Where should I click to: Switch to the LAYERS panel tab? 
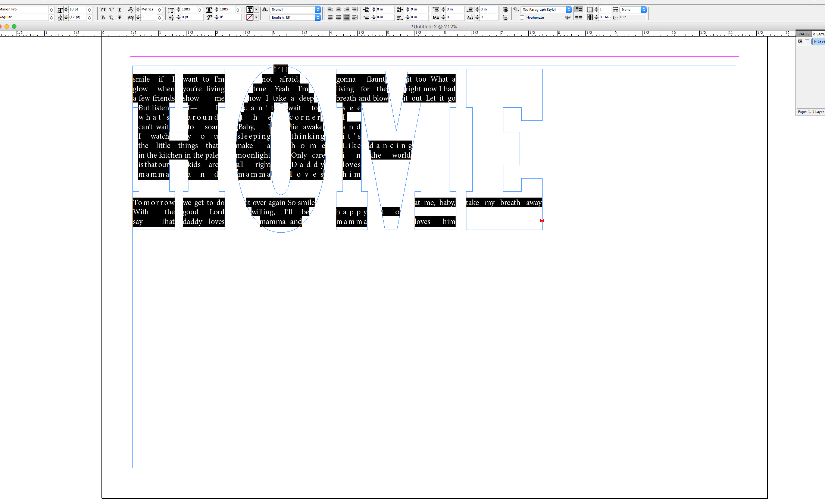pos(819,34)
